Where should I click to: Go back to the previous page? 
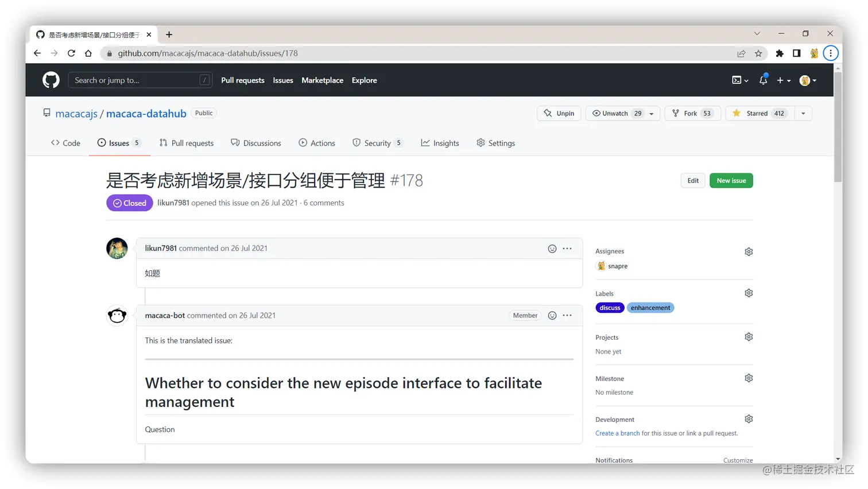pos(37,53)
